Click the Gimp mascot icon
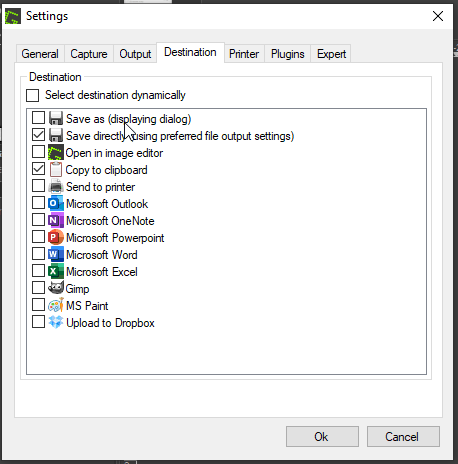Viewport: 458px width, 464px height. point(56,288)
